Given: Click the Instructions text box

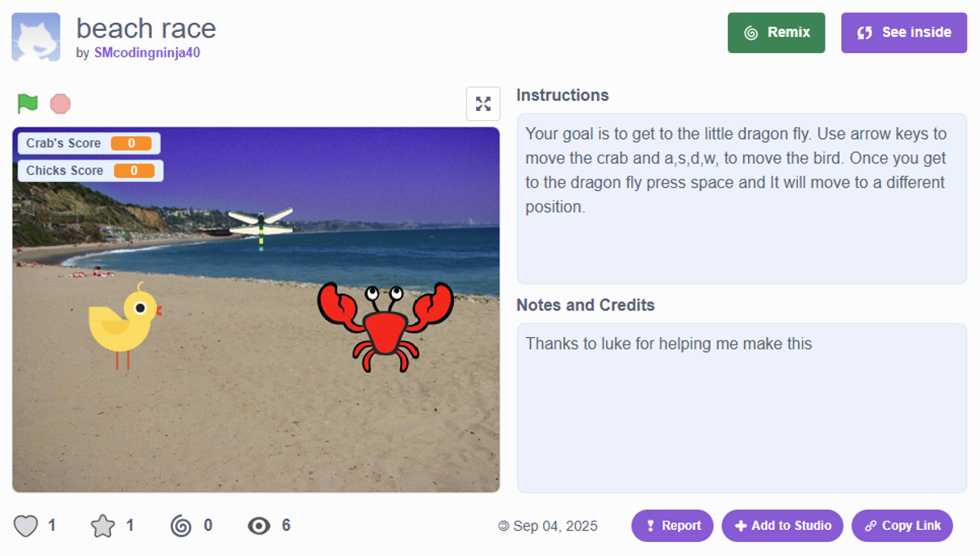Looking at the screenshot, I should [741, 198].
